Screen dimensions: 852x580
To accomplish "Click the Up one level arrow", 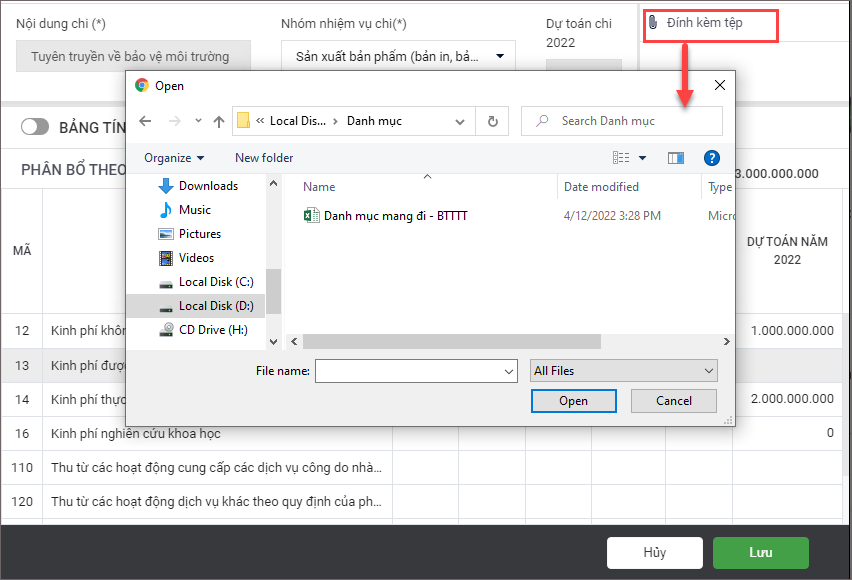I will click(x=219, y=121).
